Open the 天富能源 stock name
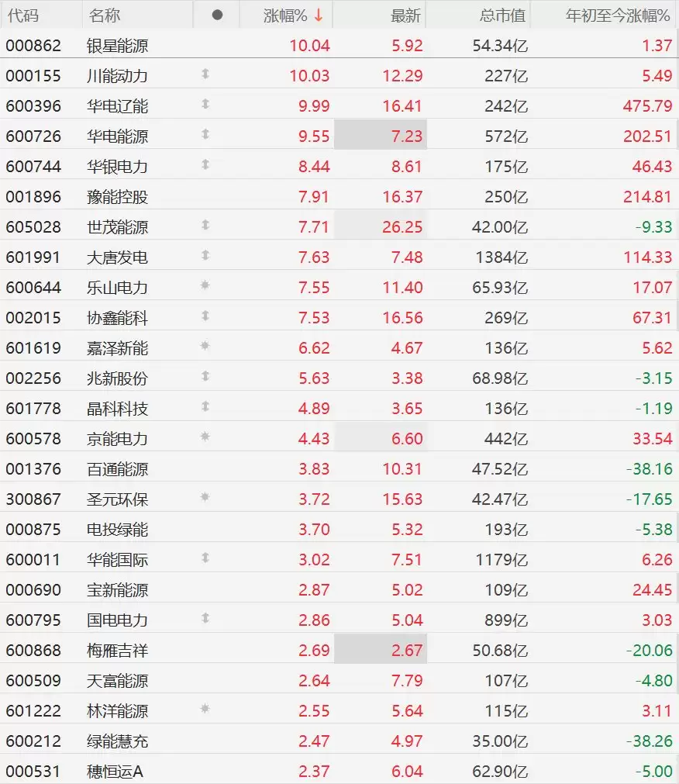679x784 pixels. pyautogui.click(x=117, y=681)
